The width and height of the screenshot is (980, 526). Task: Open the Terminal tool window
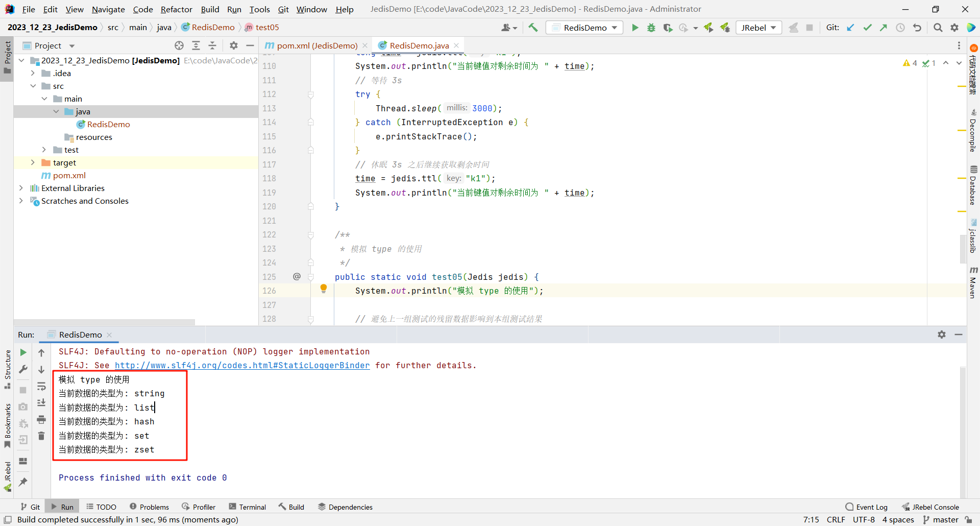(248, 507)
